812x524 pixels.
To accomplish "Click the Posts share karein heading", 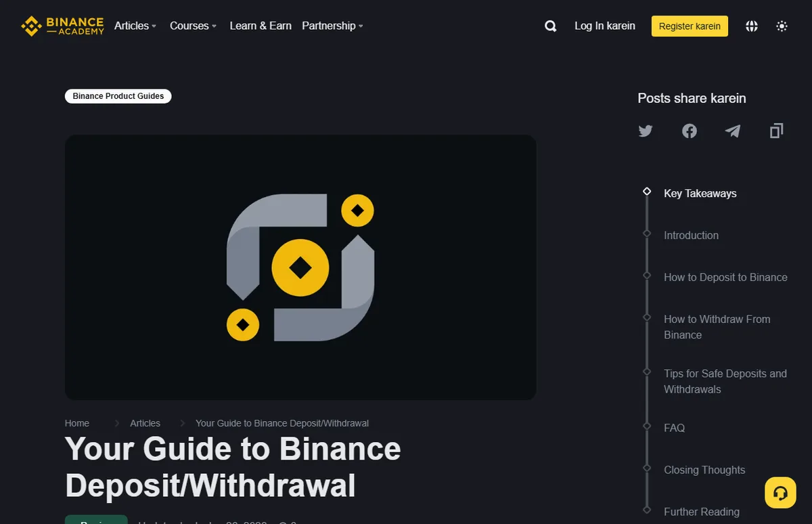I will coord(692,98).
